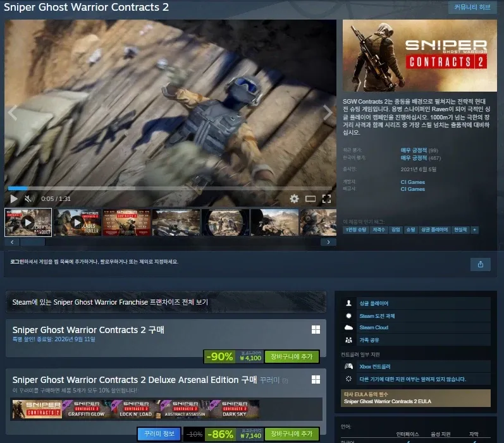Play the game trailer video
504x443 pixels.
click(x=14, y=199)
